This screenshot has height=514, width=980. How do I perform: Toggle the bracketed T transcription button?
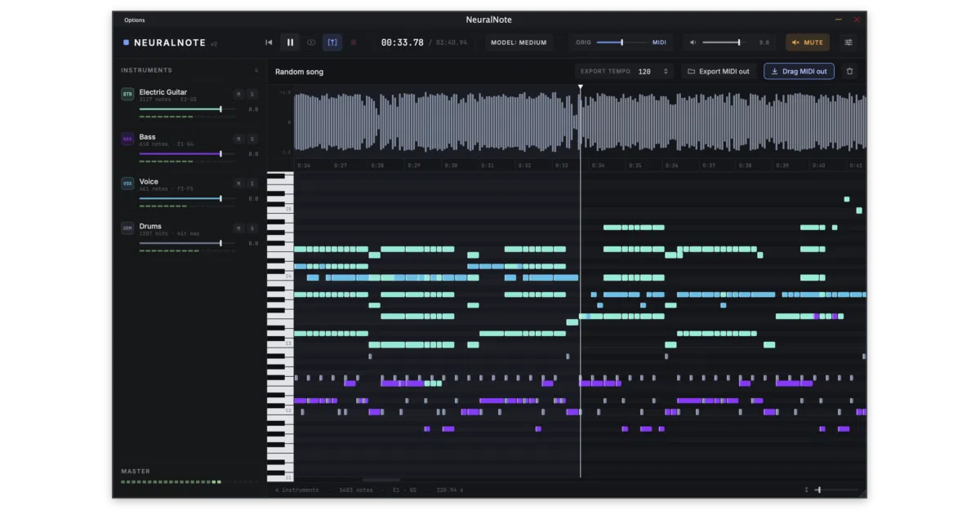pos(332,42)
